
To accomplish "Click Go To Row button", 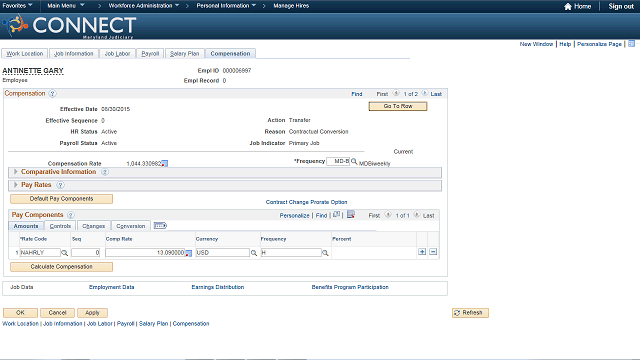I will point(398,106).
